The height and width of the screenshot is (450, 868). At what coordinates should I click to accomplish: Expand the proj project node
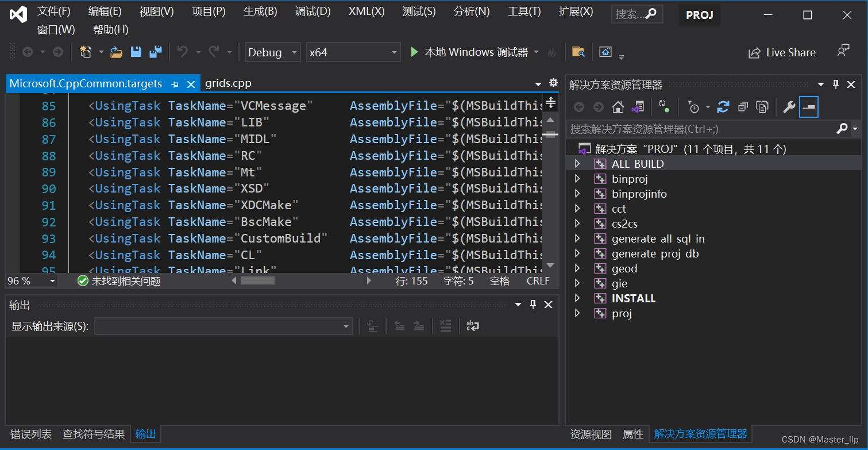[x=578, y=313]
